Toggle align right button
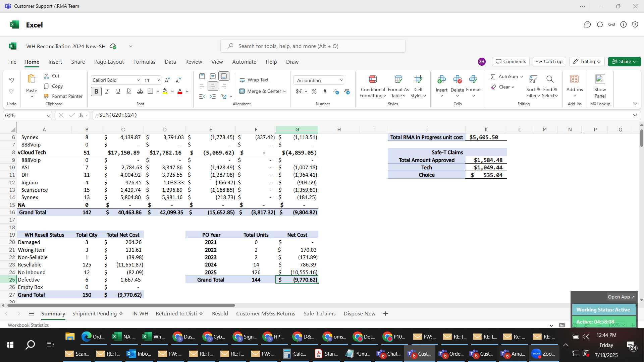 pyautogui.click(x=224, y=86)
